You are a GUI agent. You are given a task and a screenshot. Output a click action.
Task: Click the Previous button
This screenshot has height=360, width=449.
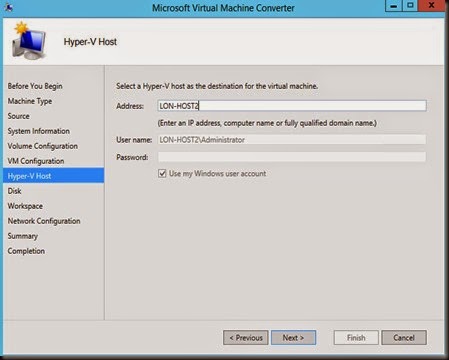pyautogui.click(x=246, y=338)
